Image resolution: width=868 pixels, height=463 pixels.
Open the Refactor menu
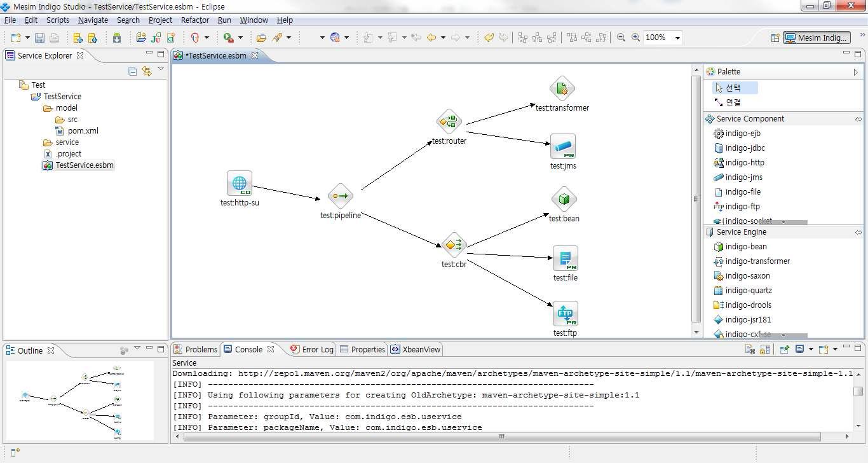(195, 20)
